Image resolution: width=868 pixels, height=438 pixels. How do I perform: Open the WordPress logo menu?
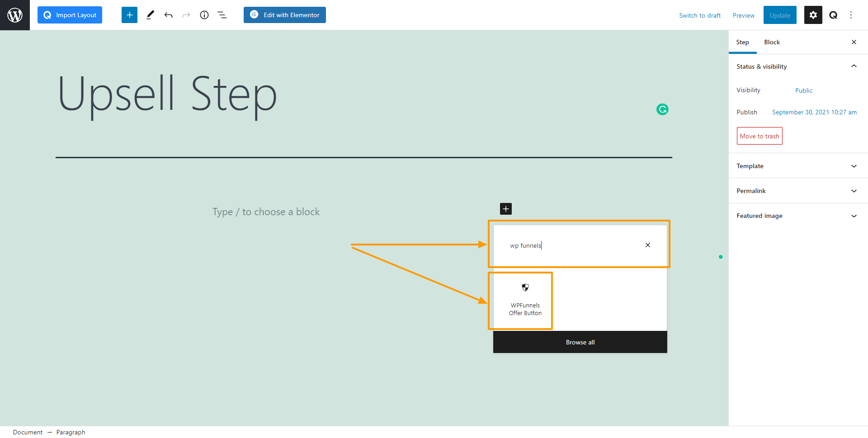(x=15, y=15)
